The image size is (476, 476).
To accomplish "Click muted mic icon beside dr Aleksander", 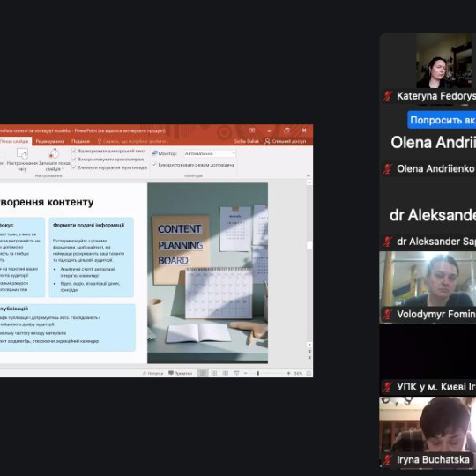I will click(x=387, y=242).
